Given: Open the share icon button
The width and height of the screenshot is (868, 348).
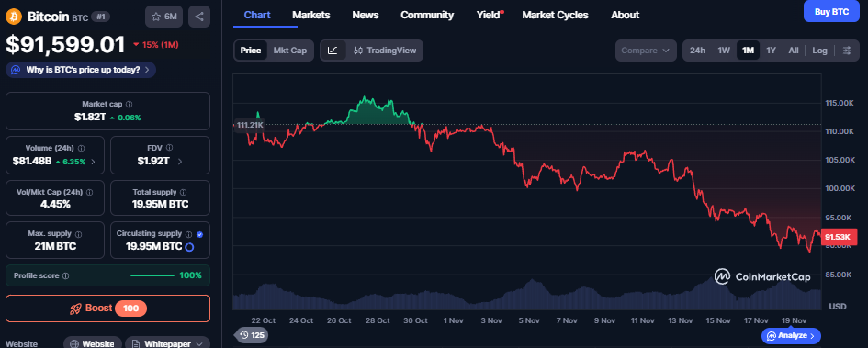Looking at the screenshot, I should [x=199, y=17].
